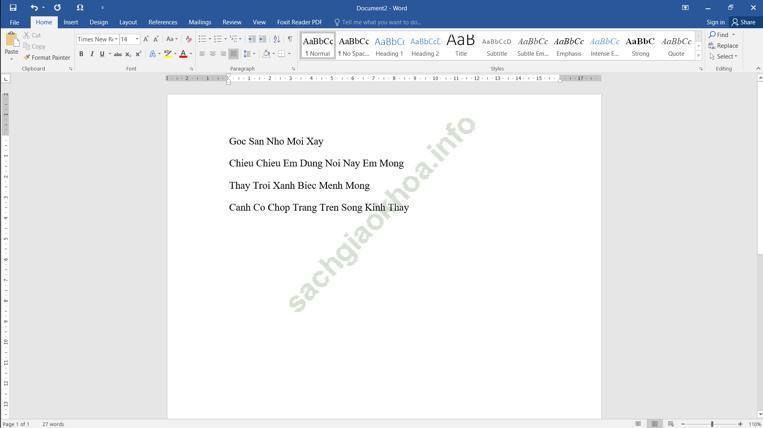
Task: Increase paragraph indent
Action: (x=262, y=39)
